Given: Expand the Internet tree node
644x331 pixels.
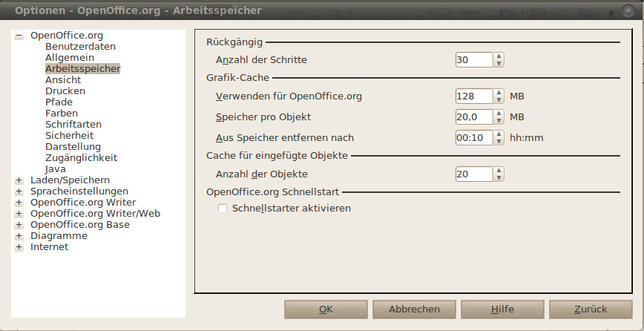Looking at the screenshot, I should point(19,247).
